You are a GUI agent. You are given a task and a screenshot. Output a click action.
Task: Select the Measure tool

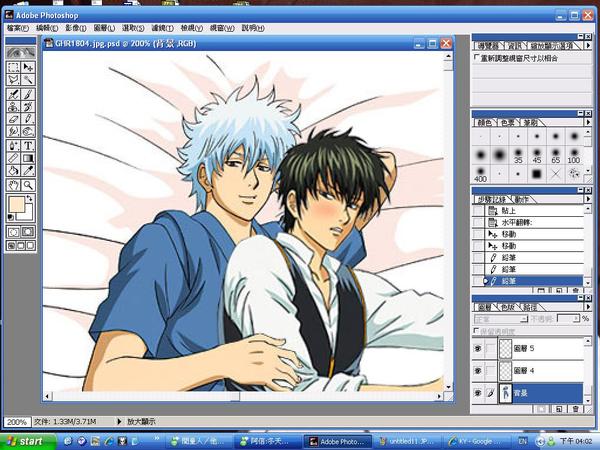tap(13, 158)
